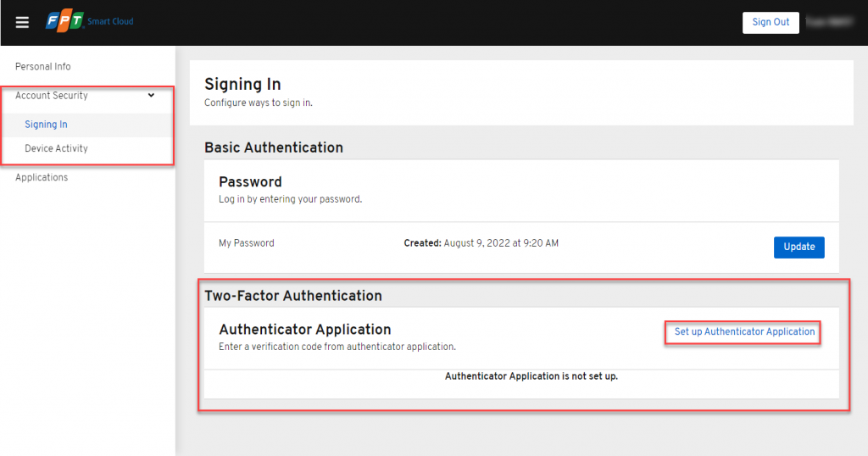Click the blurred username in top bar
The image size is (868, 456).
click(828, 22)
